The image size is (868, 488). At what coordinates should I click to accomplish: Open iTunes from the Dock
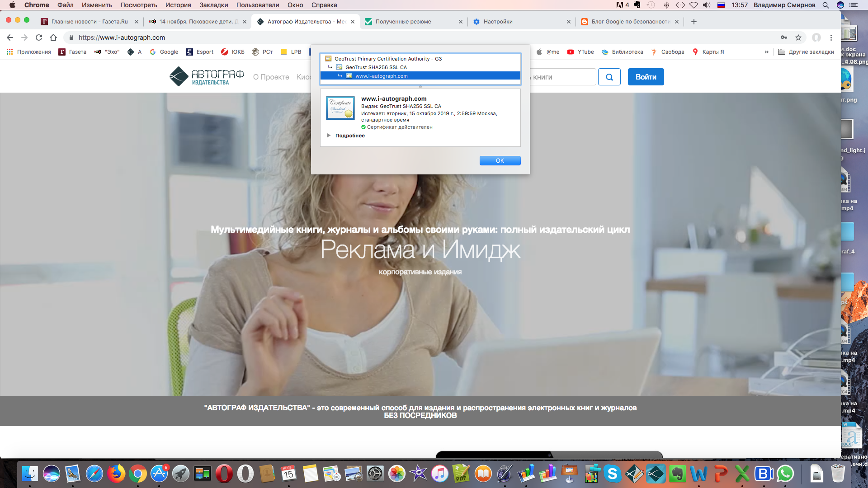tap(440, 474)
